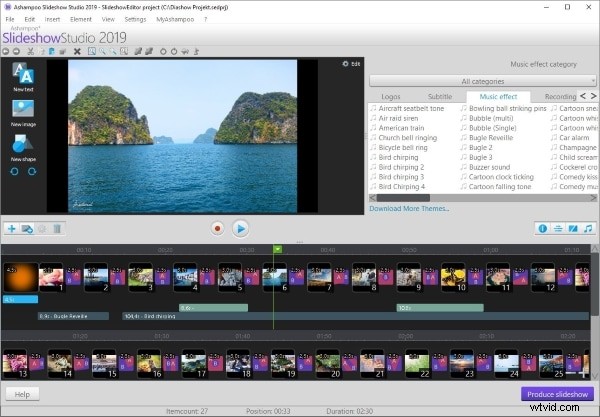Click the blue plus add icon
Screen dimensions: 600x417
click(11, 228)
